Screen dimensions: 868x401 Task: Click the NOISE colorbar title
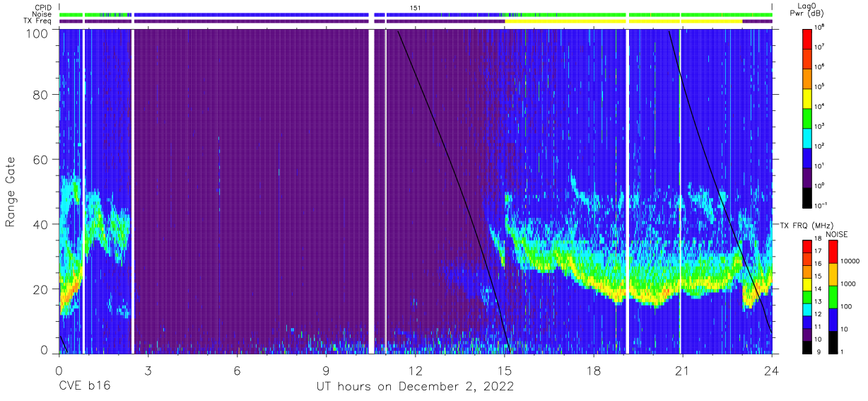click(837, 234)
